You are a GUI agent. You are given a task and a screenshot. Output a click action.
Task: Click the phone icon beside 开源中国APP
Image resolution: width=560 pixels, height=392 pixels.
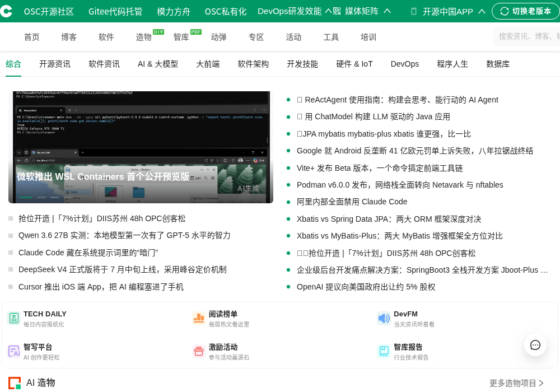click(414, 11)
